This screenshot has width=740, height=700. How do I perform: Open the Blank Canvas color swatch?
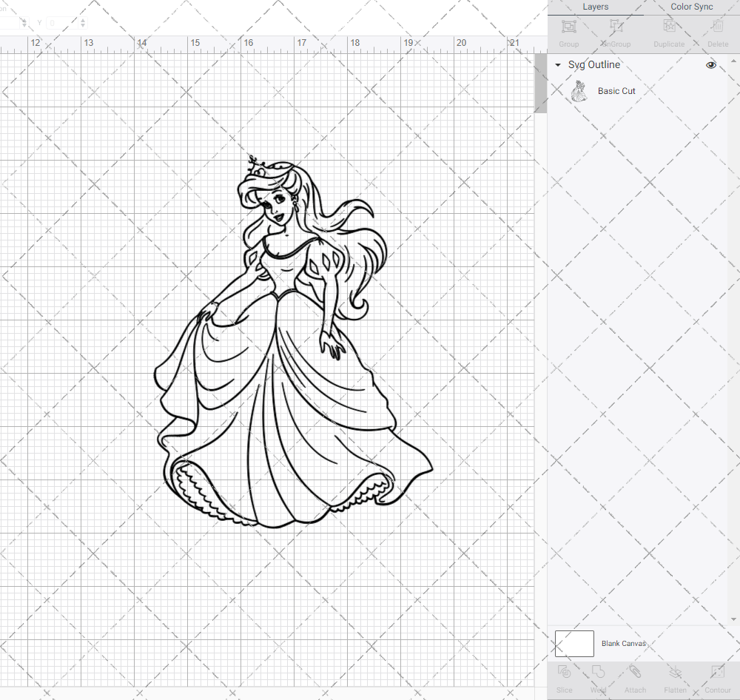(x=574, y=643)
